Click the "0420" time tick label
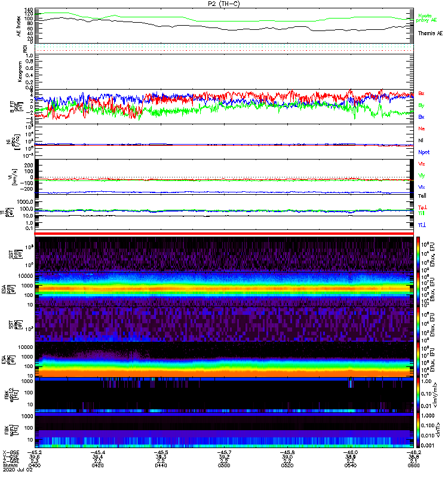This screenshot has height=478, width=448. click(97, 465)
